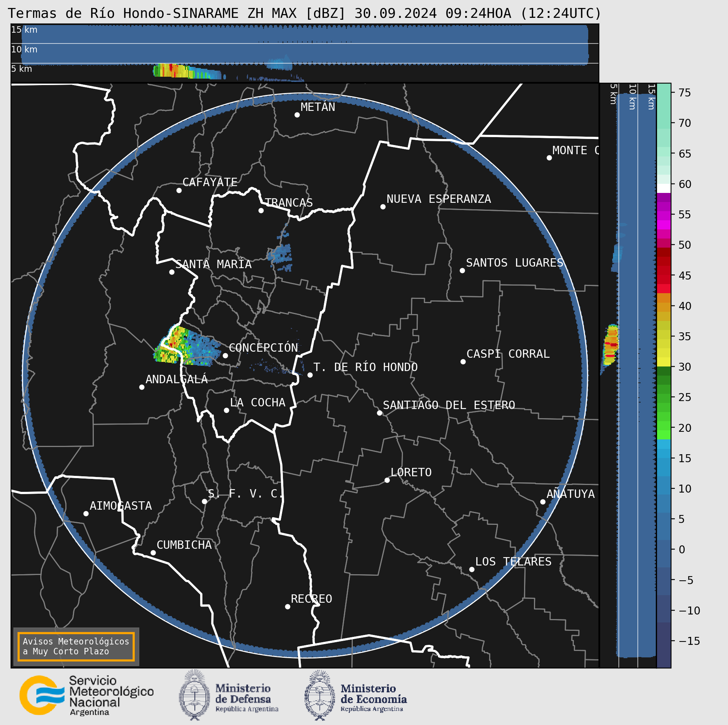This screenshot has width=728, height=725.
Task: Click the RECREO marker dot
Action: pos(287,607)
